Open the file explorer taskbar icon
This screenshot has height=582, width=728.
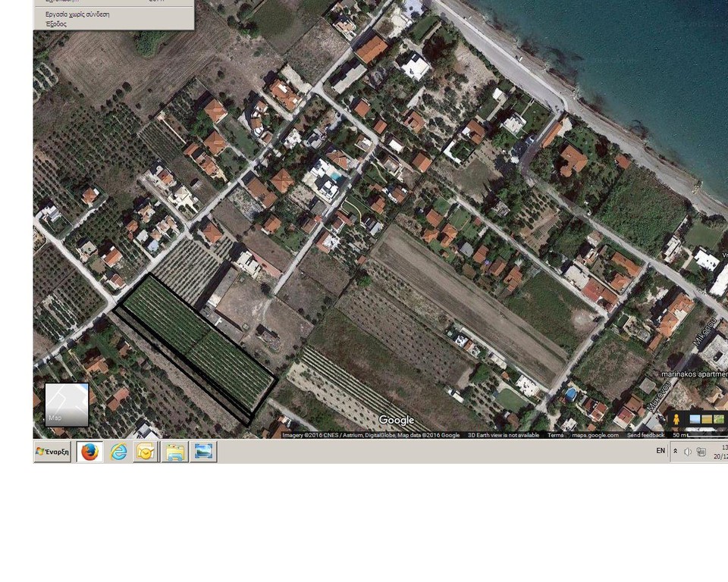click(x=174, y=452)
